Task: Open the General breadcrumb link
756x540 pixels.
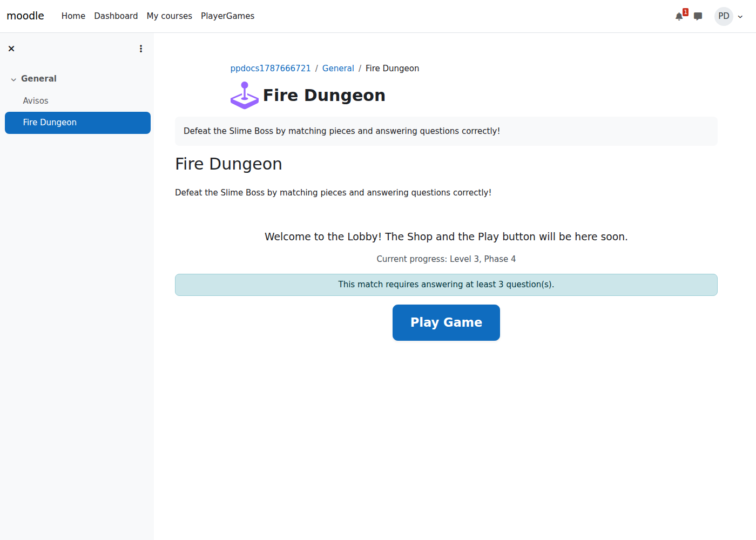Action: pyautogui.click(x=338, y=68)
